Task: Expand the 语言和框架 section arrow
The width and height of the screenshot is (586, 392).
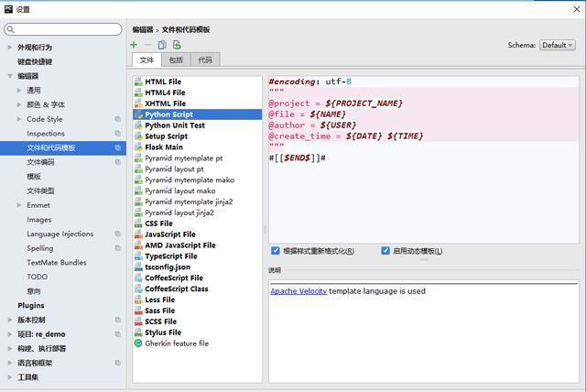Action: 10,363
